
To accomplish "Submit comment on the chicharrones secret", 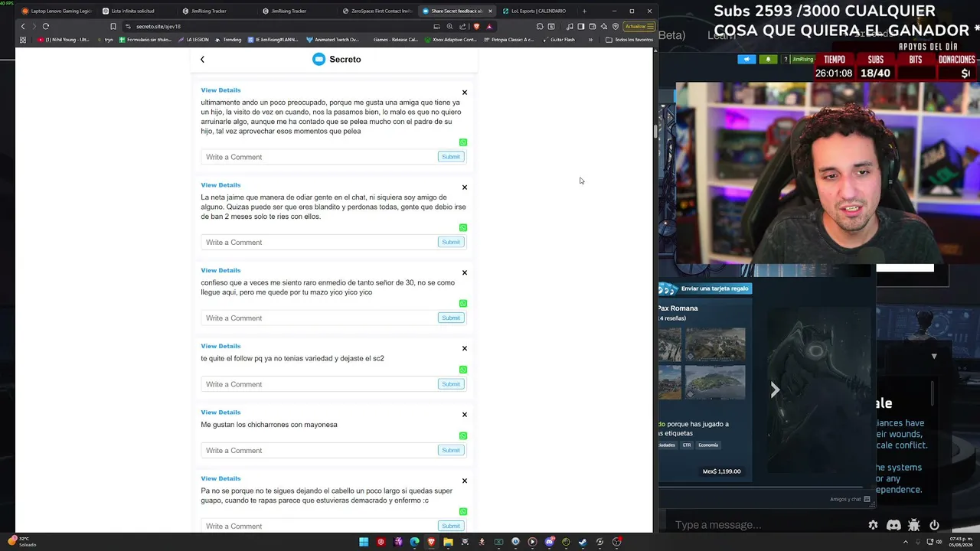I will click(x=451, y=450).
